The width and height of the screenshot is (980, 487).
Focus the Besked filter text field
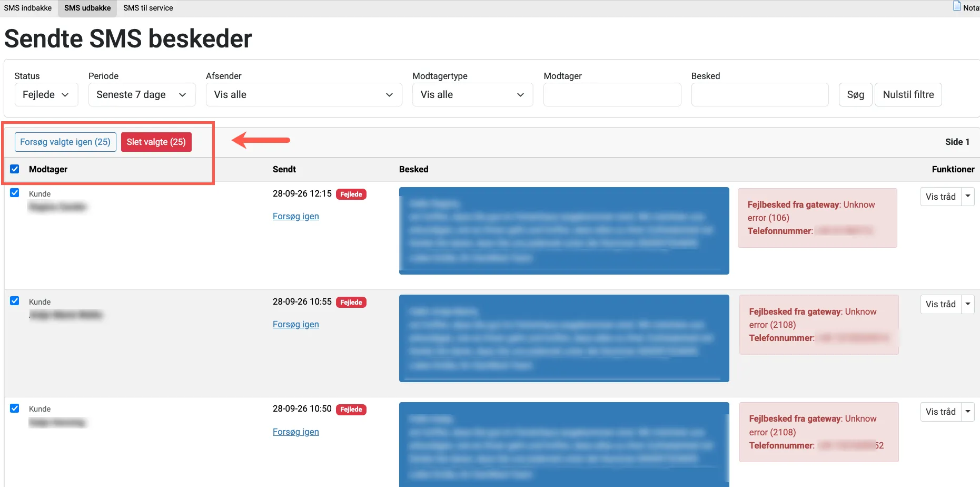coord(760,95)
